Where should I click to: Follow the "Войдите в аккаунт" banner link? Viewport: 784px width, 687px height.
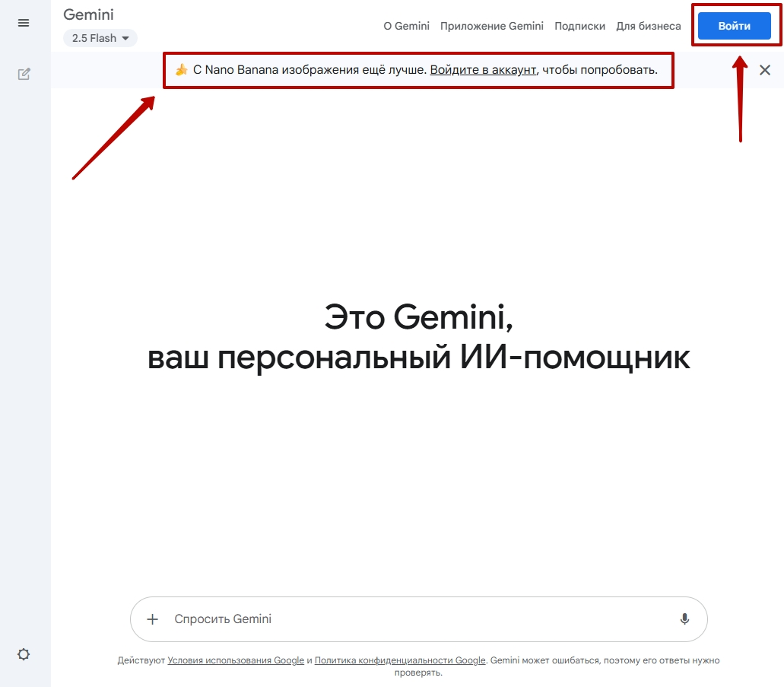tap(483, 69)
